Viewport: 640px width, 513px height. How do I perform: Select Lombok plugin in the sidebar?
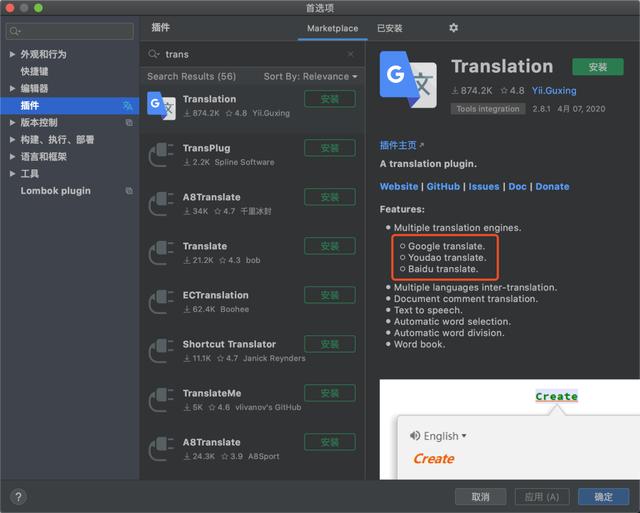click(55, 191)
